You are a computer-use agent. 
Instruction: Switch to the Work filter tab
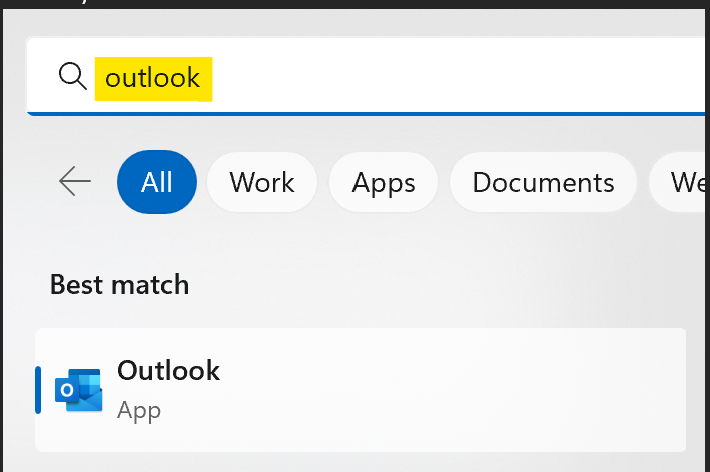[262, 182]
